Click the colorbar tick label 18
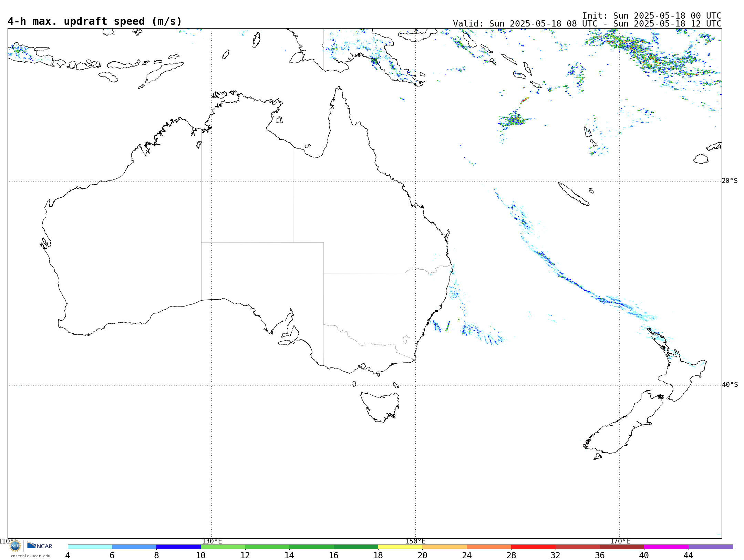 point(378,556)
